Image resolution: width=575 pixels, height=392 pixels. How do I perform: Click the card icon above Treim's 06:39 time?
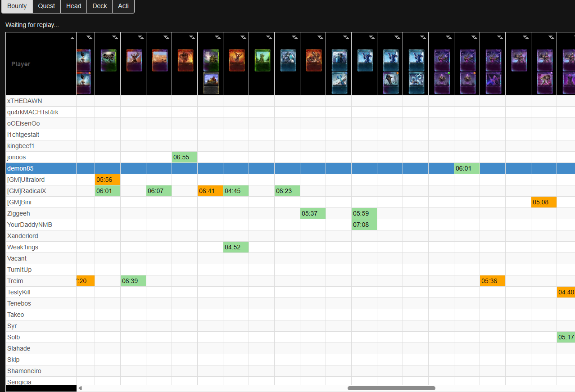[x=134, y=60]
